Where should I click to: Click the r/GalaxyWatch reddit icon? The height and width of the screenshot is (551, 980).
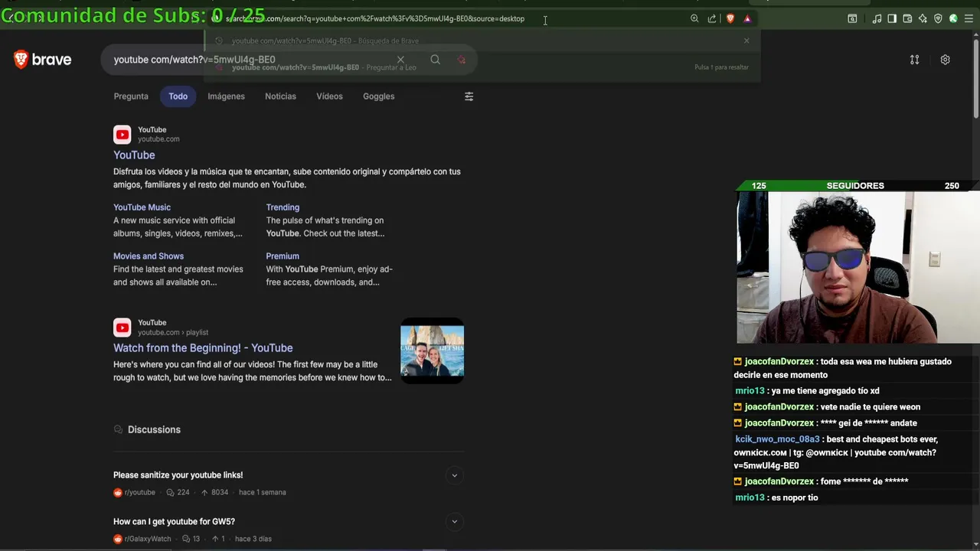117,539
